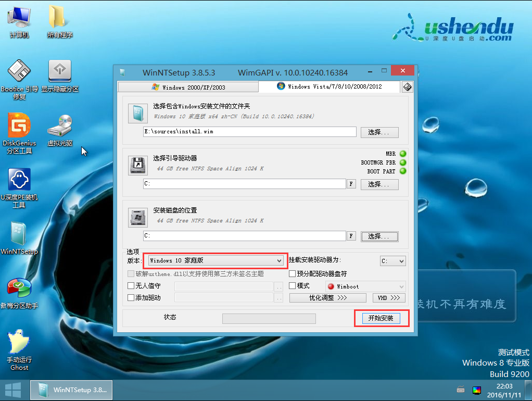Select WinNTSetup 3.8 taskbar item
Viewport: 532px width, 401px height.
(x=71, y=390)
